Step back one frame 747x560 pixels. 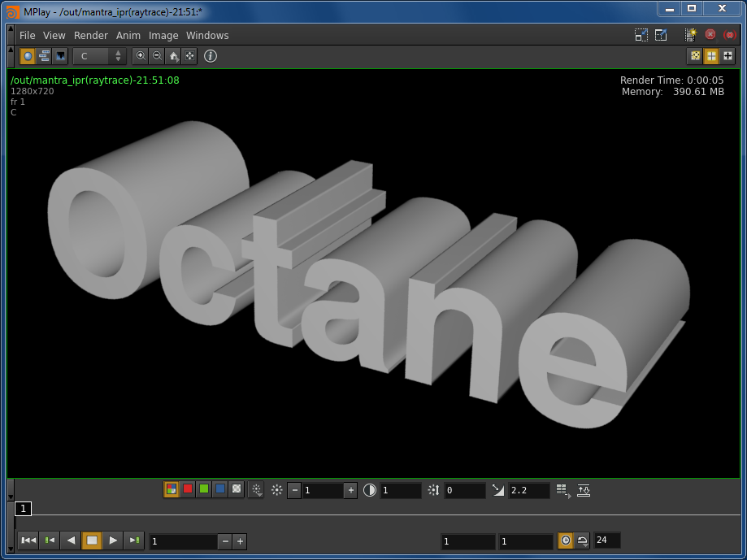point(50,540)
